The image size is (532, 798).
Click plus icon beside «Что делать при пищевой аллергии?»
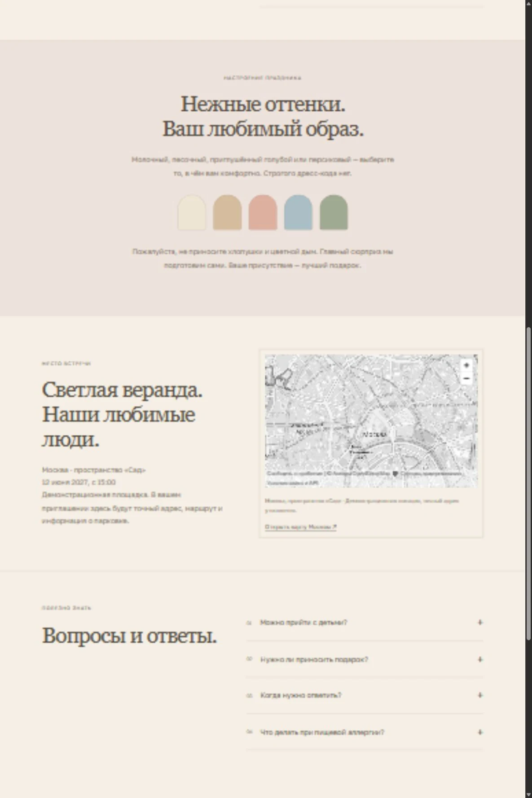click(480, 732)
